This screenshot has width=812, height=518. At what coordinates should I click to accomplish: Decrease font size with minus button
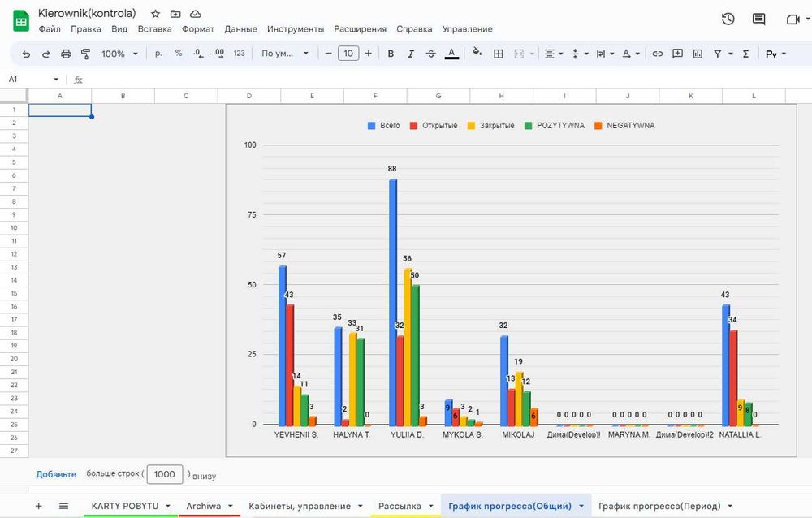[328, 54]
